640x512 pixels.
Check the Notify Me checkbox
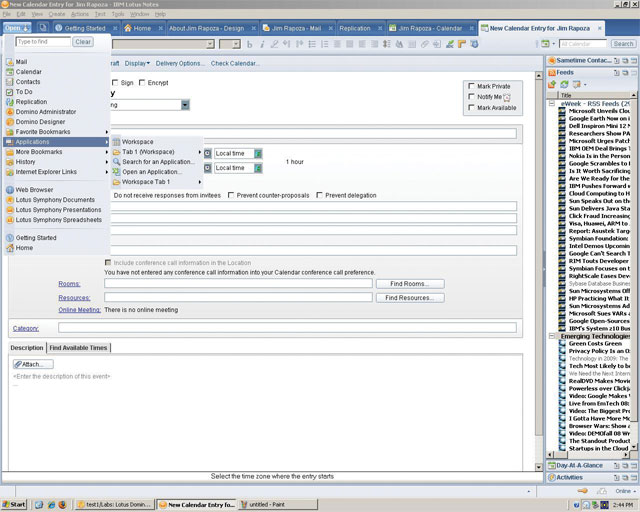tap(471, 97)
